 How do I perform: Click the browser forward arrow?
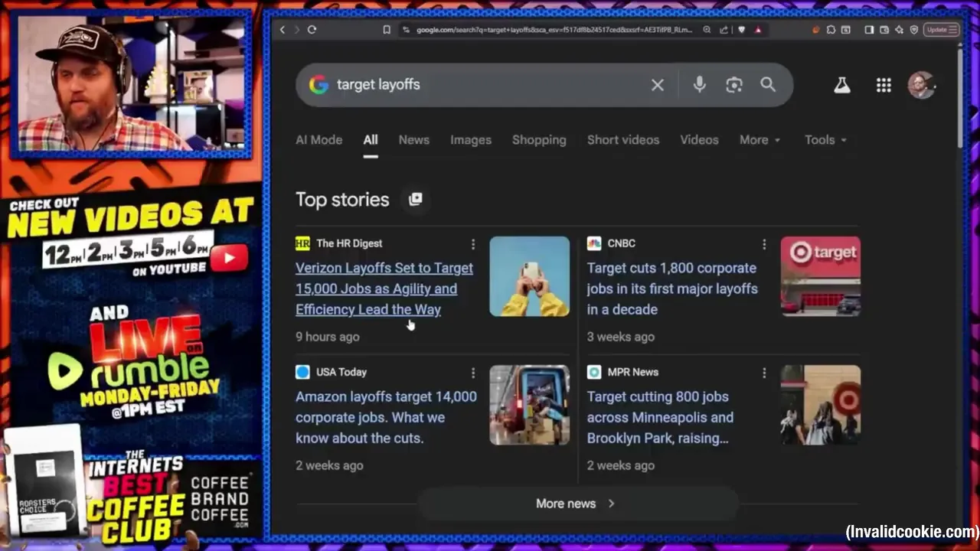tap(296, 30)
